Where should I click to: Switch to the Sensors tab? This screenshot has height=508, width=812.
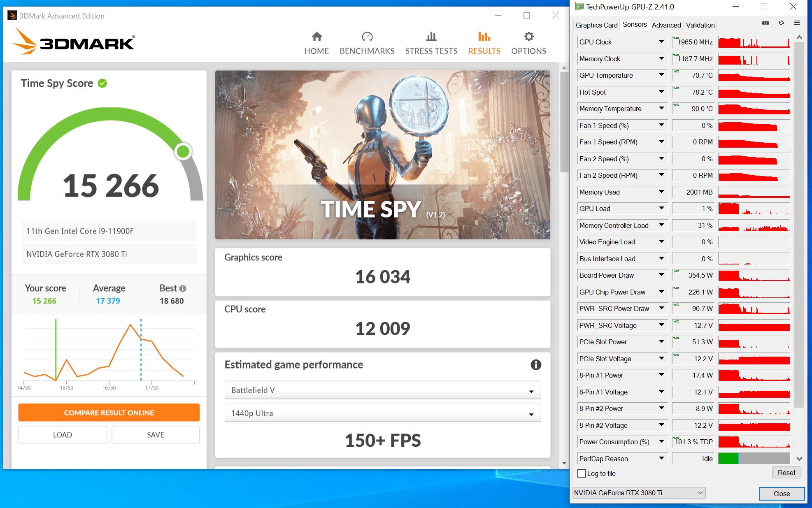(635, 25)
